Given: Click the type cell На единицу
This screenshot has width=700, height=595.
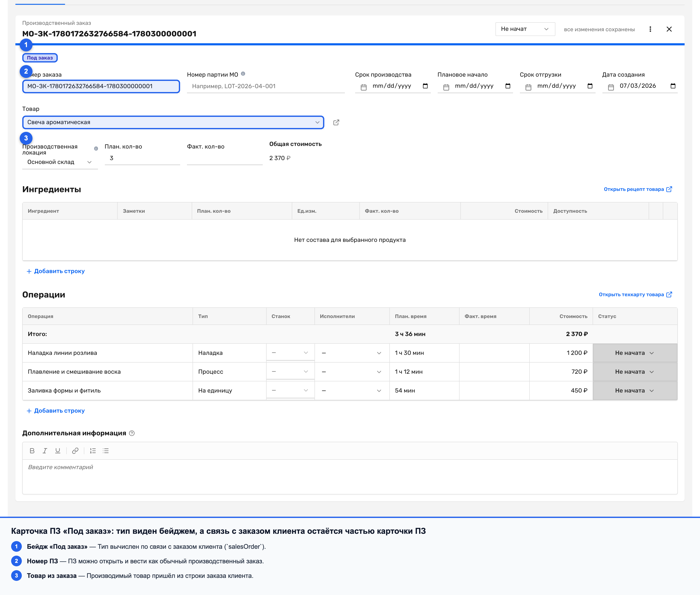Looking at the screenshot, I should 215,391.
